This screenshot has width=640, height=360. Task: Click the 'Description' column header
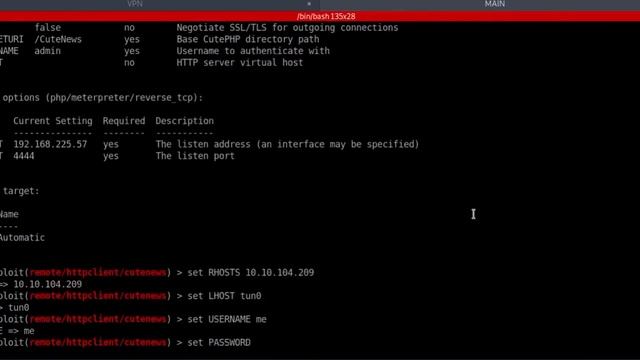184,121
